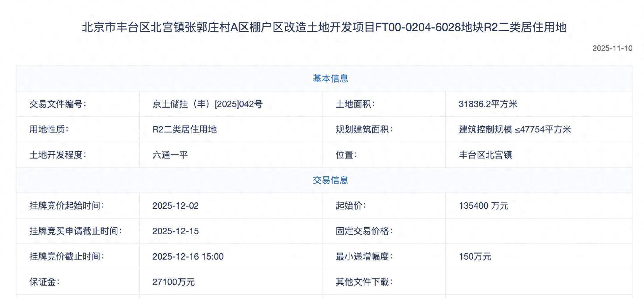Click the page title about FT00-0204-6028地块

[324, 27]
